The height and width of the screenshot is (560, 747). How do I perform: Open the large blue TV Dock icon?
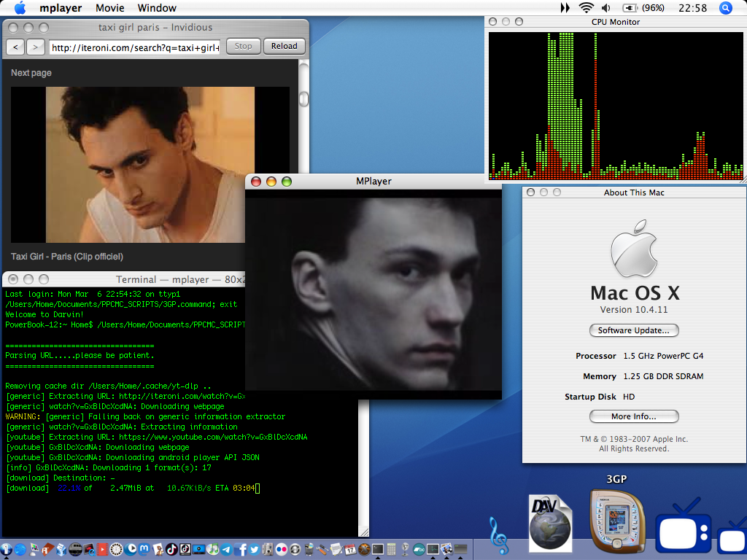click(684, 526)
